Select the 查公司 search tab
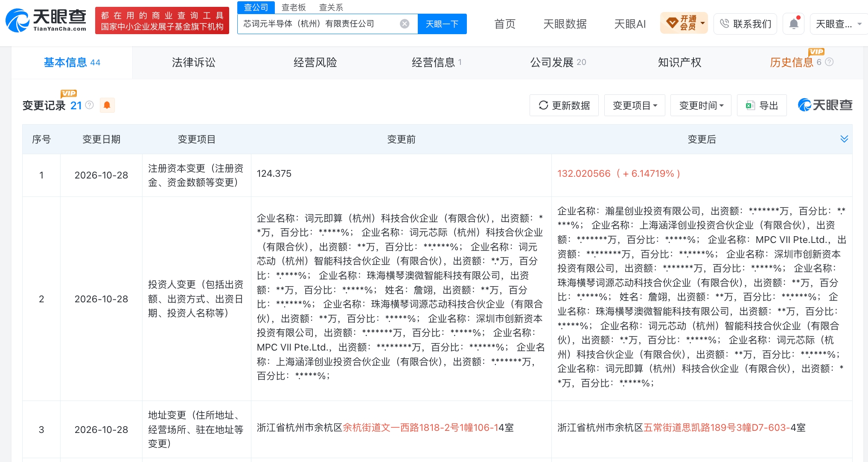Viewport: 868px width, 462px height. [x=256, y=7]
